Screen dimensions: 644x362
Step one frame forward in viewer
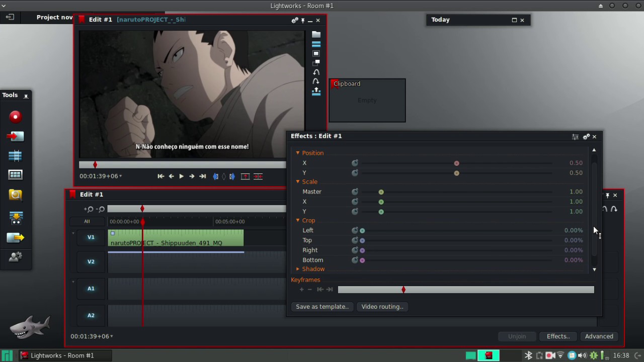point(192,176)
